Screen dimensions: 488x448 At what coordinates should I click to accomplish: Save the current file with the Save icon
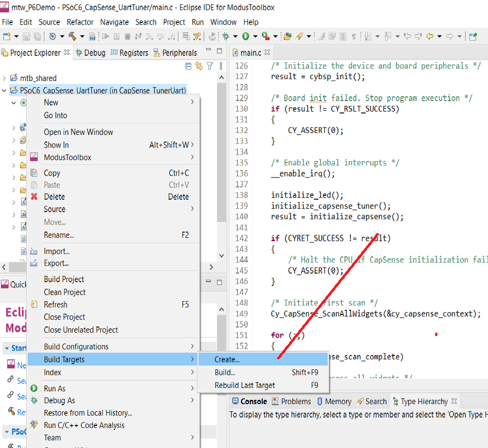pyautogui.click(x=26, y=36)
